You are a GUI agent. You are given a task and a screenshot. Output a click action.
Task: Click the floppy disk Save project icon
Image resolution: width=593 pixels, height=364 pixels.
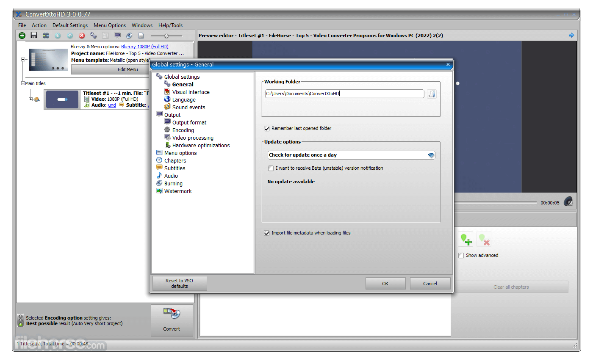click(34, 36)
